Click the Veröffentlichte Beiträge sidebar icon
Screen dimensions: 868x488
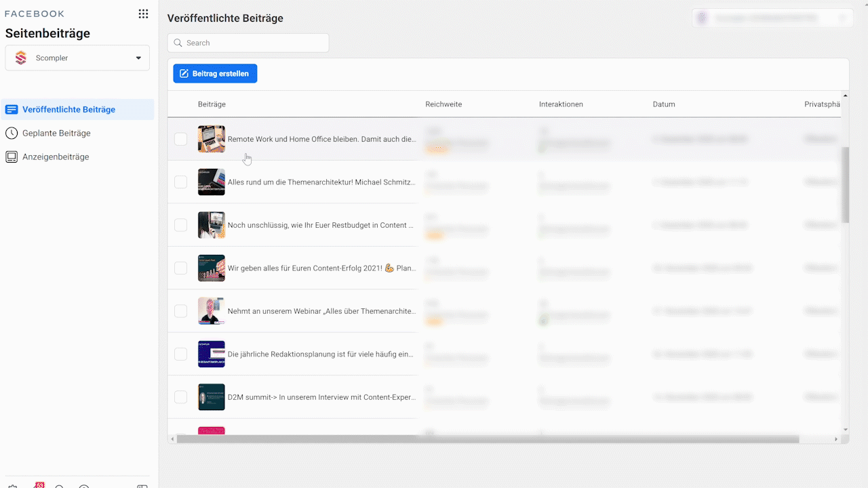tap(12, 110)
